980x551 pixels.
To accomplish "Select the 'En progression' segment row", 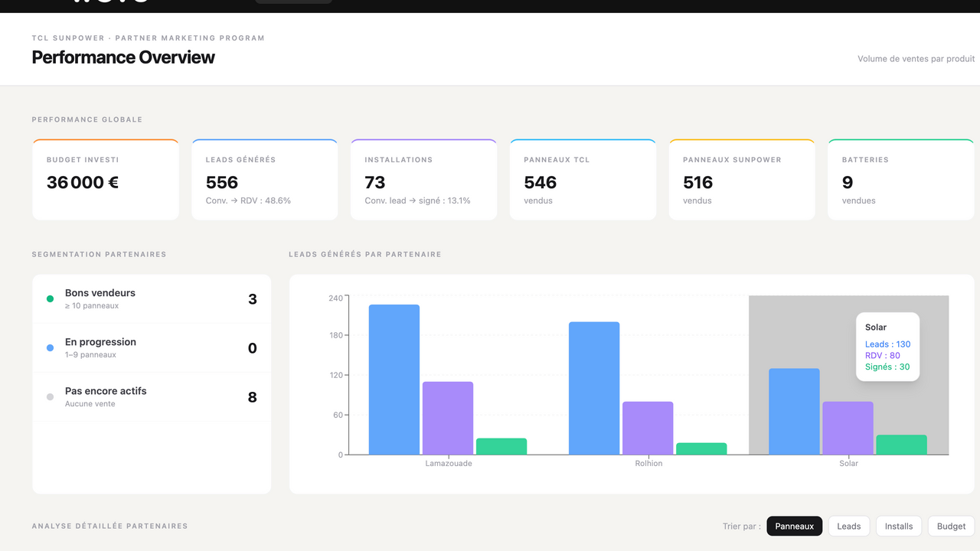I will click(152, 347).
